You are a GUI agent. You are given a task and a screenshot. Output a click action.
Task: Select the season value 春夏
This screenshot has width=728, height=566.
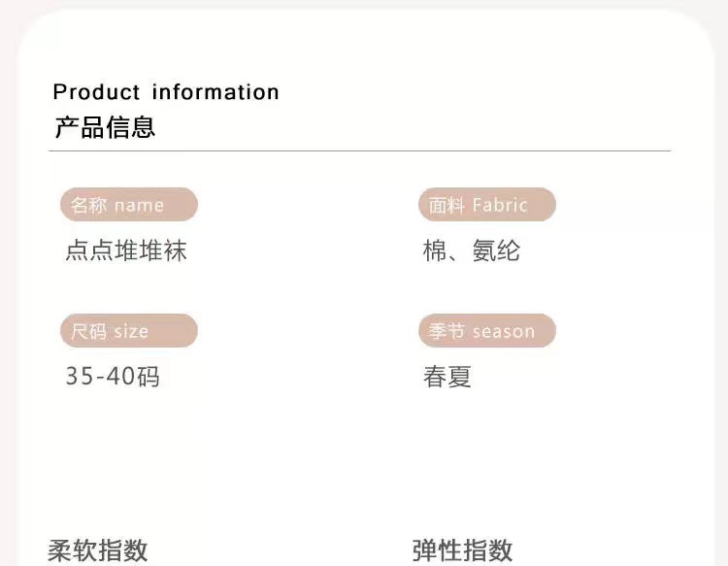pos(447,377)
